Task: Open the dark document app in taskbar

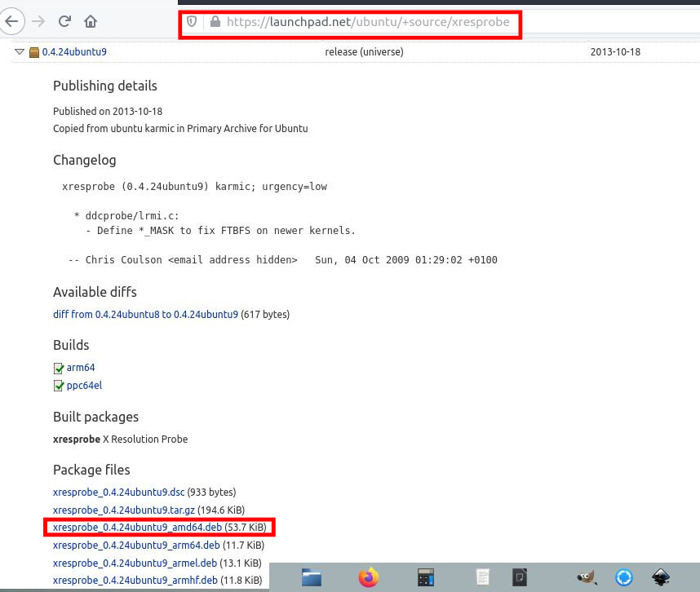Action: click(x=520, y=577)
